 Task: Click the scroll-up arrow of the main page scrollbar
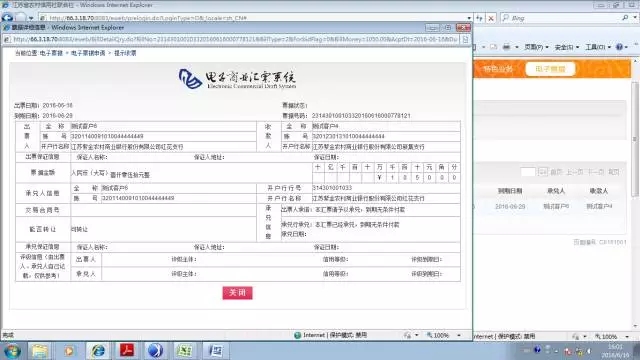[x=635, y=60]
